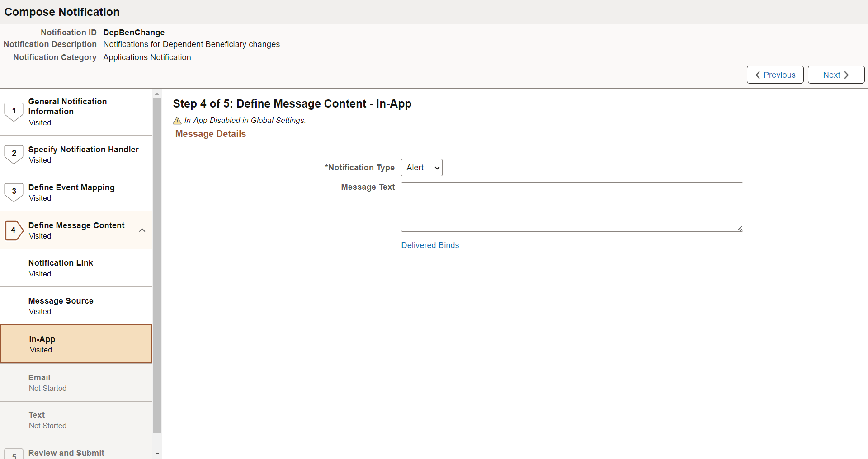Viewport: 868px width, 459px height.
Task: Go to the Previous step
Action: [x=775, y=75]
